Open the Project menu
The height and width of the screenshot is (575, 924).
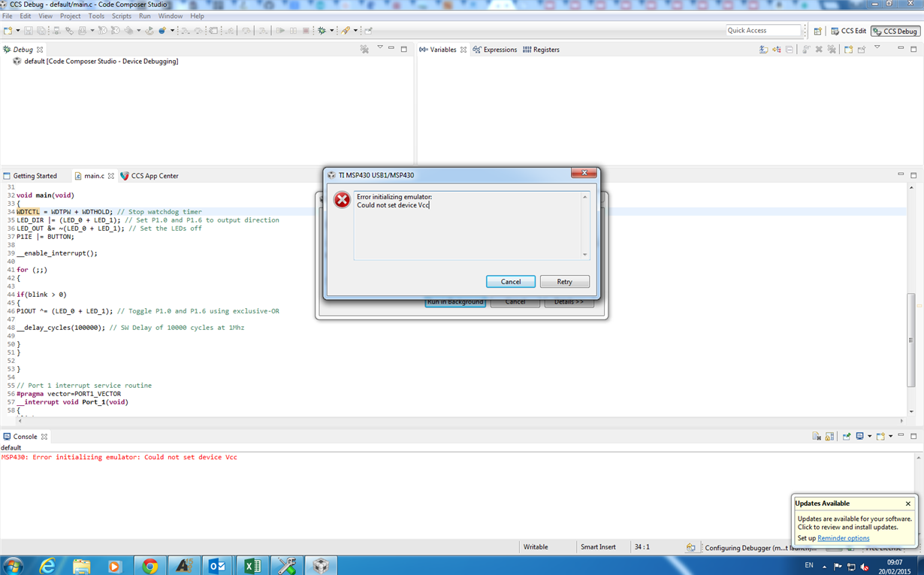tap(70, 16)
